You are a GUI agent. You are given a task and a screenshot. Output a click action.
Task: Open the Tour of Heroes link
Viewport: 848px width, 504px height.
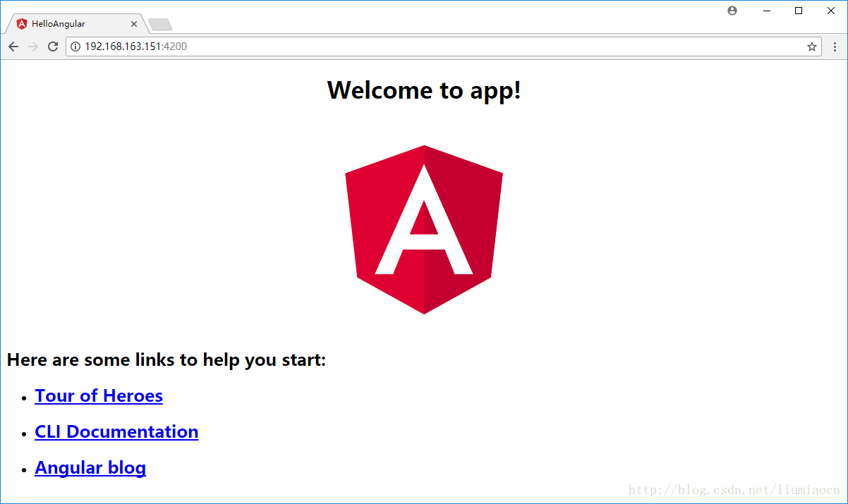(x=99, y=395)
